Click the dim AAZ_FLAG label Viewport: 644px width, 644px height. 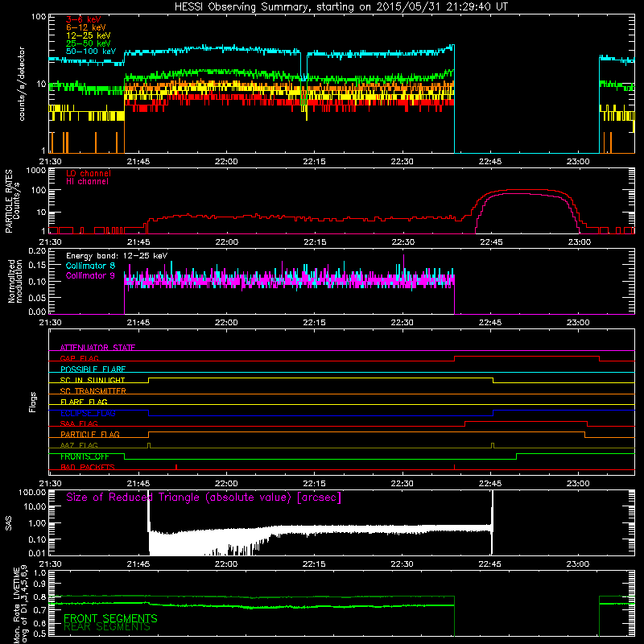pyautogui.click(x=79, y=446)
